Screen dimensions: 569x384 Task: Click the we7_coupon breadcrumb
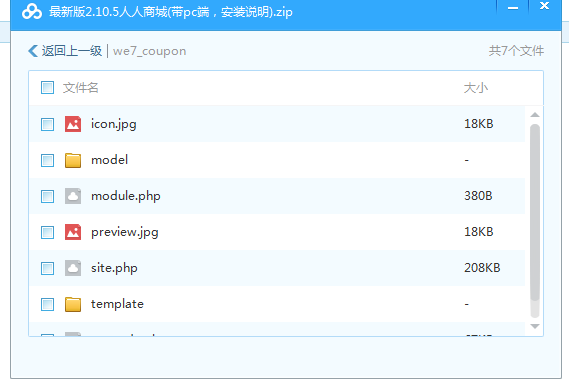(x=150, y=51)
